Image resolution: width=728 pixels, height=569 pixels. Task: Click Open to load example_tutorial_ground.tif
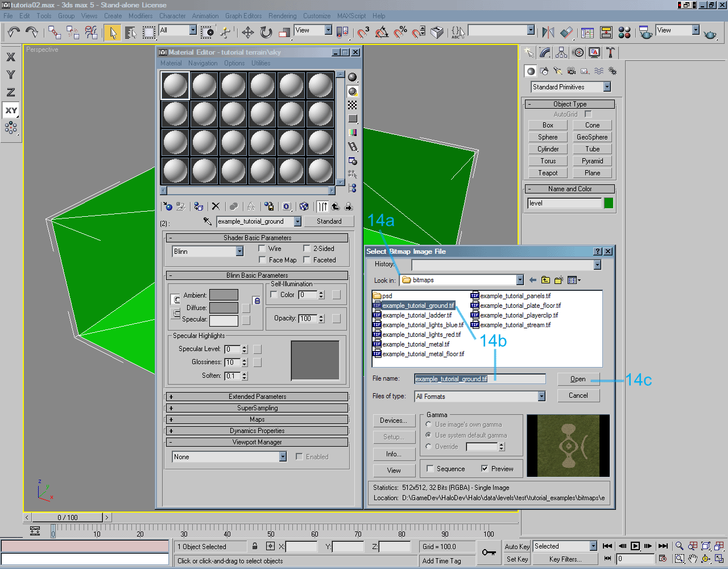pyautogui.click(x=578, y=379)
